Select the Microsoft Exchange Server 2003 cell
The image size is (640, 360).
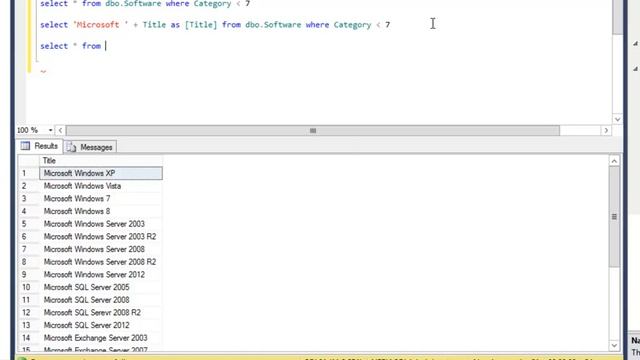tap(101, 338)
